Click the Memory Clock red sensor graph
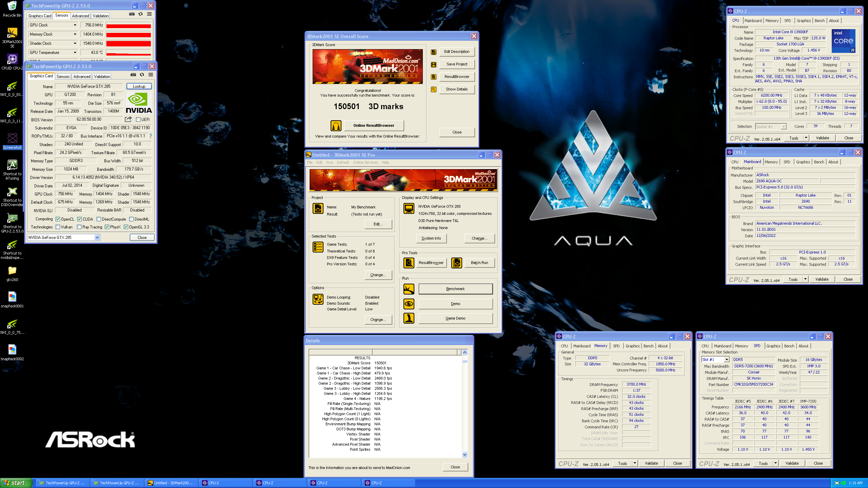868x488 pixels. tap(129, 35)
